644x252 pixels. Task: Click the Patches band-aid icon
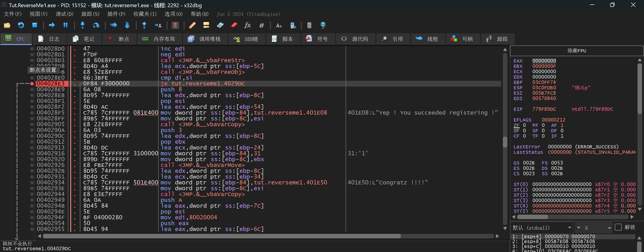tap(192, 25)
